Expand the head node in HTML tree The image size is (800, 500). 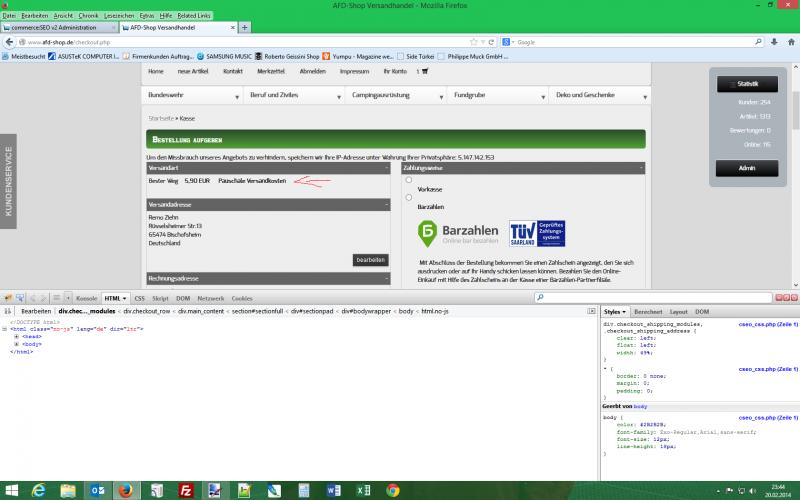tap(16, 337)
